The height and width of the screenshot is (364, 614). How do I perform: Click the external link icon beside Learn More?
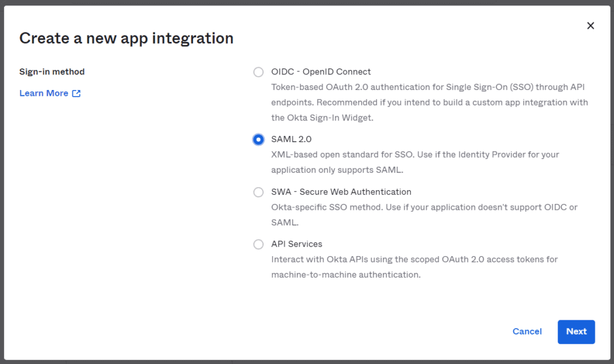pos(76,93)
